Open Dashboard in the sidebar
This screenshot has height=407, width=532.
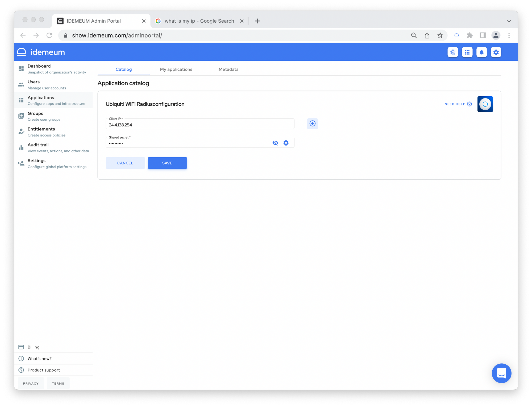(x=53, y=69)
